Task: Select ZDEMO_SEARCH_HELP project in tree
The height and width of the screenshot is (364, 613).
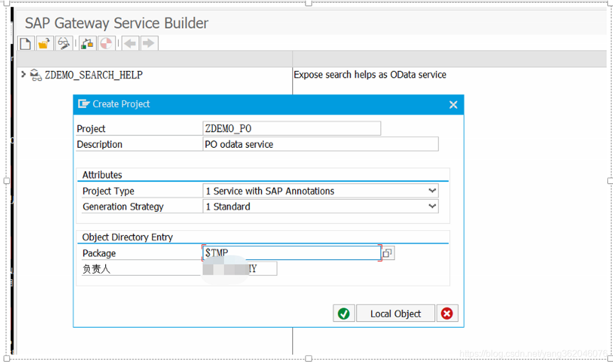Action: (x=93, y=75)
